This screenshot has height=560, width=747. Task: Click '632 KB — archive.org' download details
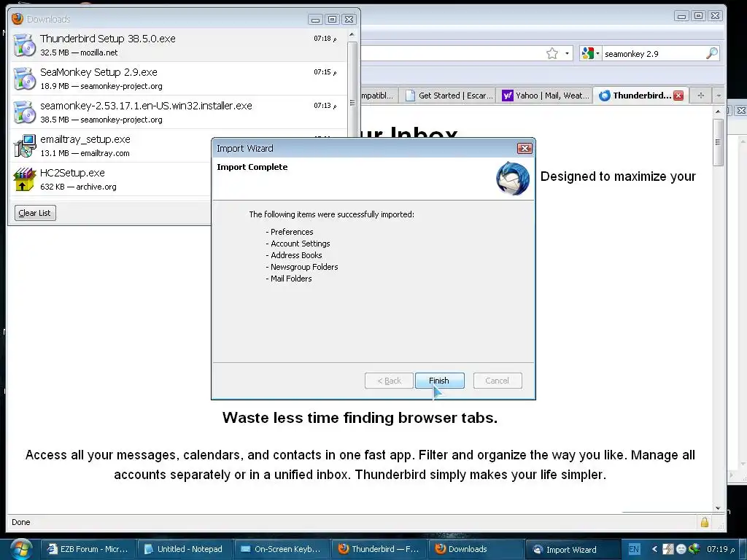[78, 187]
